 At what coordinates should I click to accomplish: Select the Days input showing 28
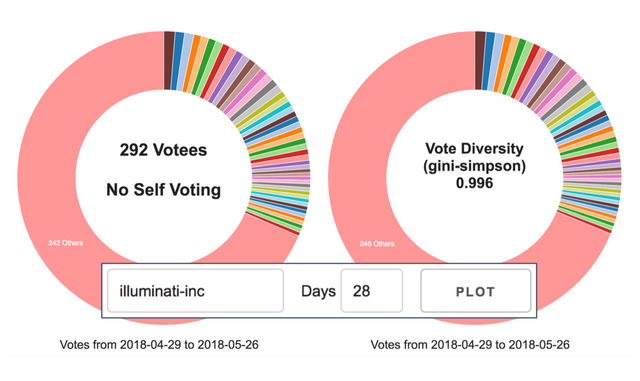point(371,291)
